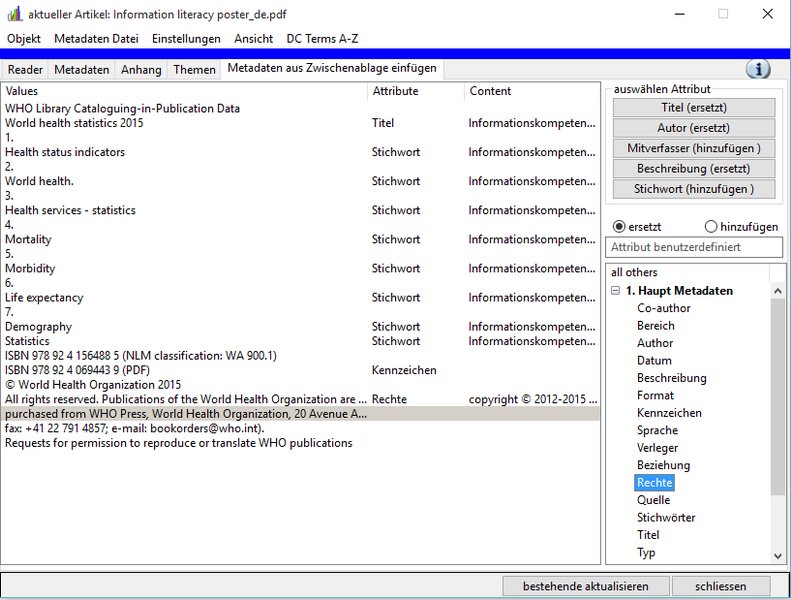Select the ersetzt radio button
The image size is (791, 600).
[x=619, y=227]
